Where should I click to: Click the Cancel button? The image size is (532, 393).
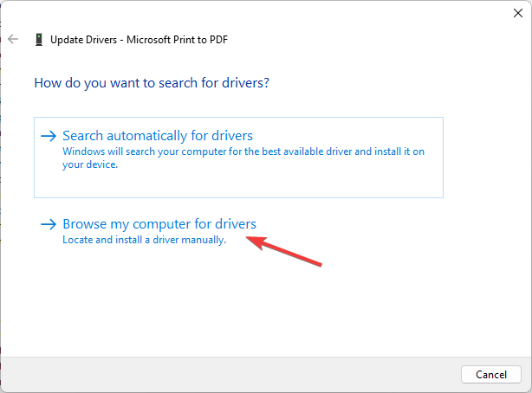point(491,374)
